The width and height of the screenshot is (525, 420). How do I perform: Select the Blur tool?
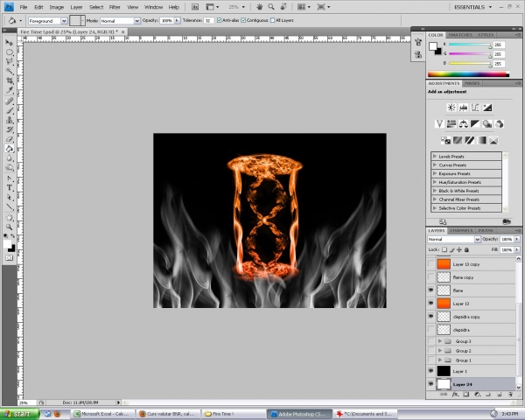click(9, 158)
